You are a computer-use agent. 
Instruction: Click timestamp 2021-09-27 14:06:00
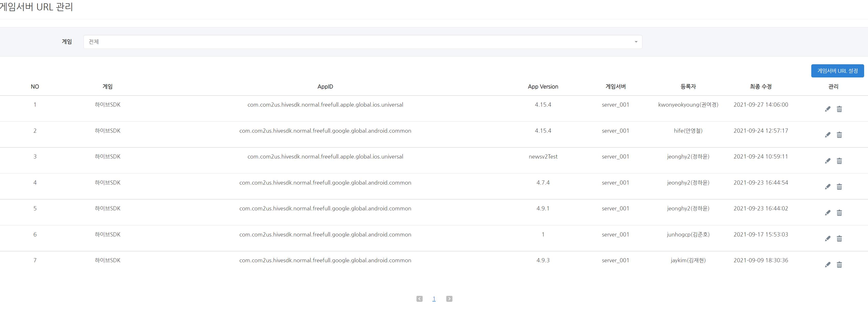point(761,105)
